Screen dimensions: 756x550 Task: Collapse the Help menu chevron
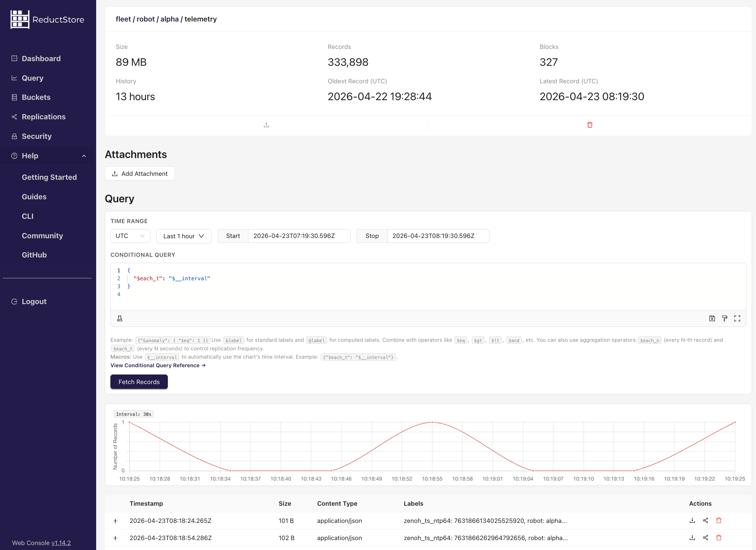point(84,156)
